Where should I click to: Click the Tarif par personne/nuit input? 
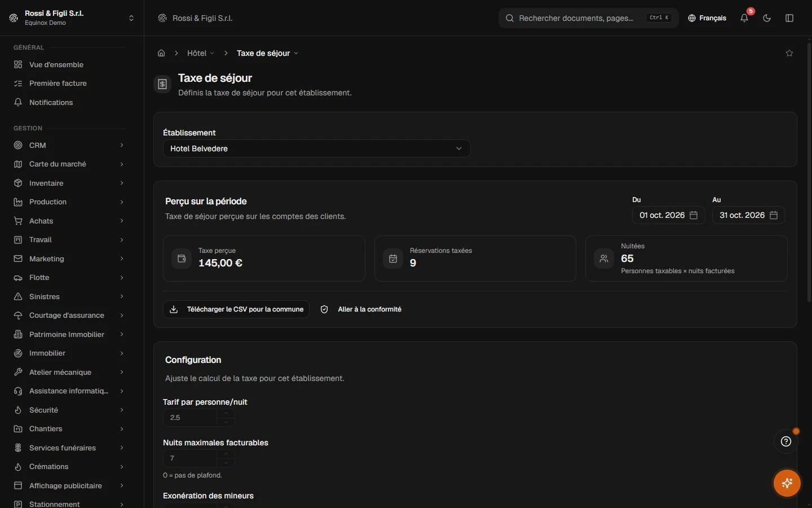coord(190,418)
